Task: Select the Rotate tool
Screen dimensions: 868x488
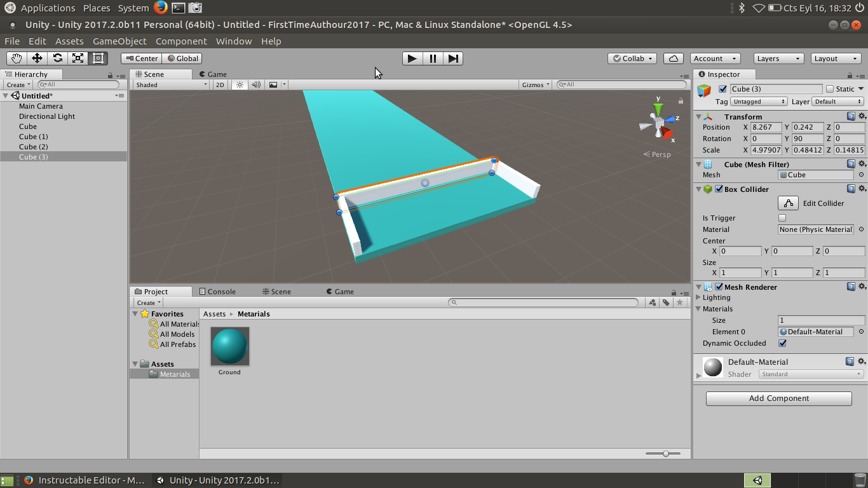Action: click(x=57, y=58)
